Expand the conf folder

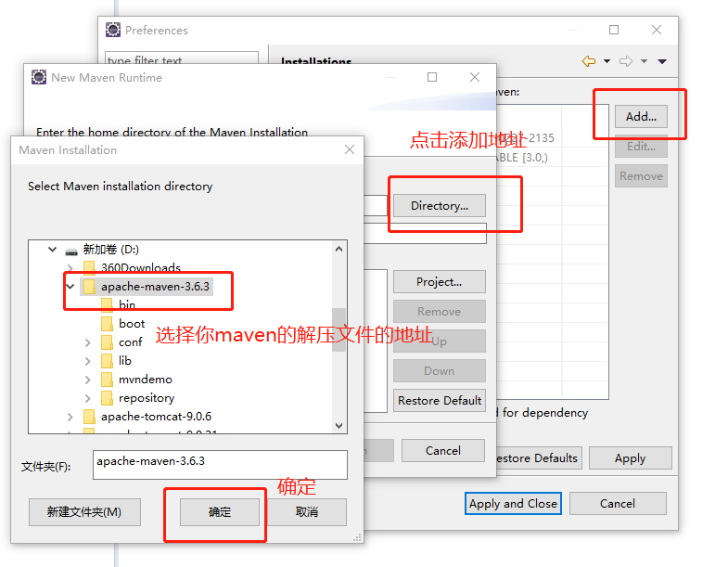tap(88, 342)
